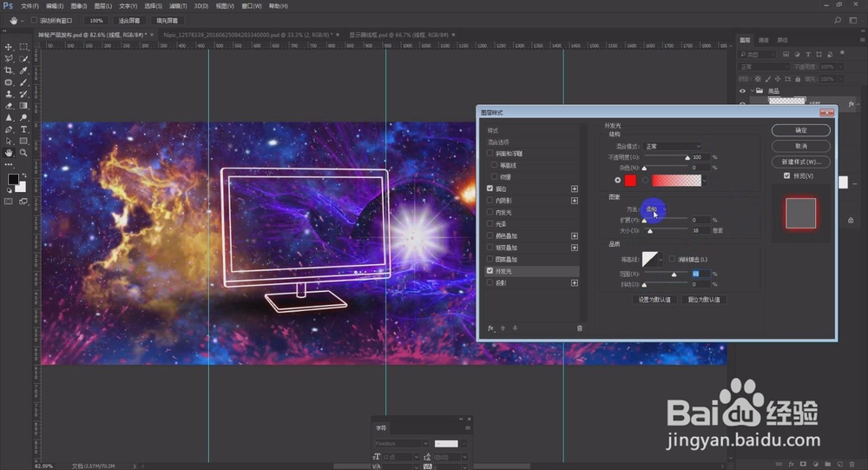Select the Quick Selection tool
Image resolution: width=868 pixels, height=470 pixels.
(23, 59)
